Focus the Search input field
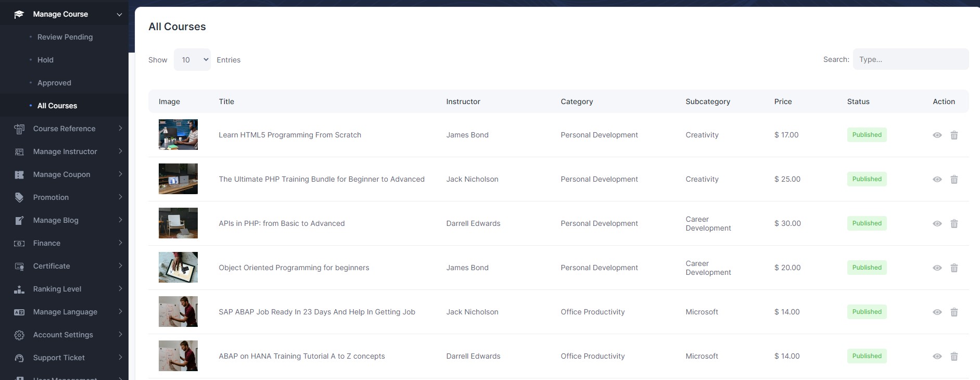The width and height of the screenshot is (980, 380). (x=910, y=59)
